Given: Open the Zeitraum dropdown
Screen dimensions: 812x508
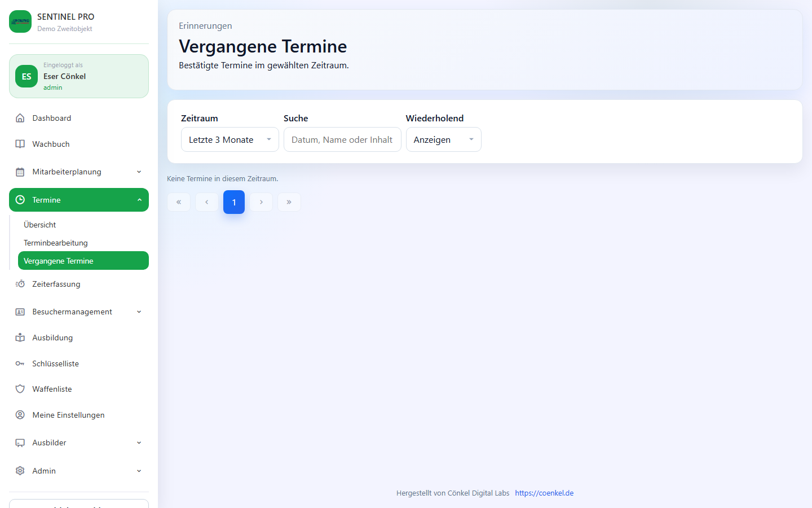Looking at the screenshot, I should tap(230, 139).
